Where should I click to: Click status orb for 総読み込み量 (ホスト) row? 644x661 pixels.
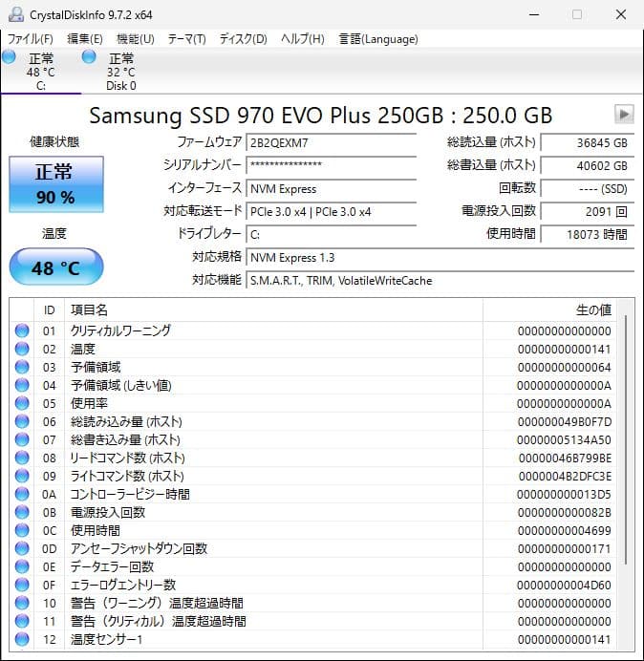22,421
